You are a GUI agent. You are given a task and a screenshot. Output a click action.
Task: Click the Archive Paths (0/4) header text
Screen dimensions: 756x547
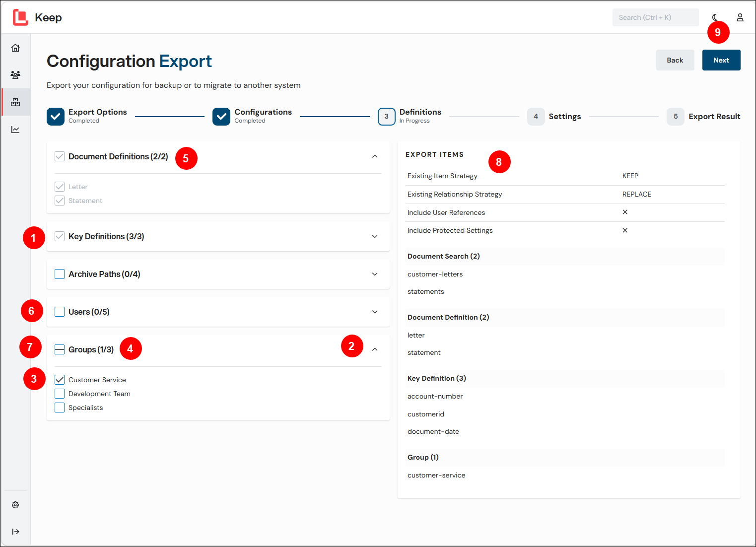tap(104, 274)
